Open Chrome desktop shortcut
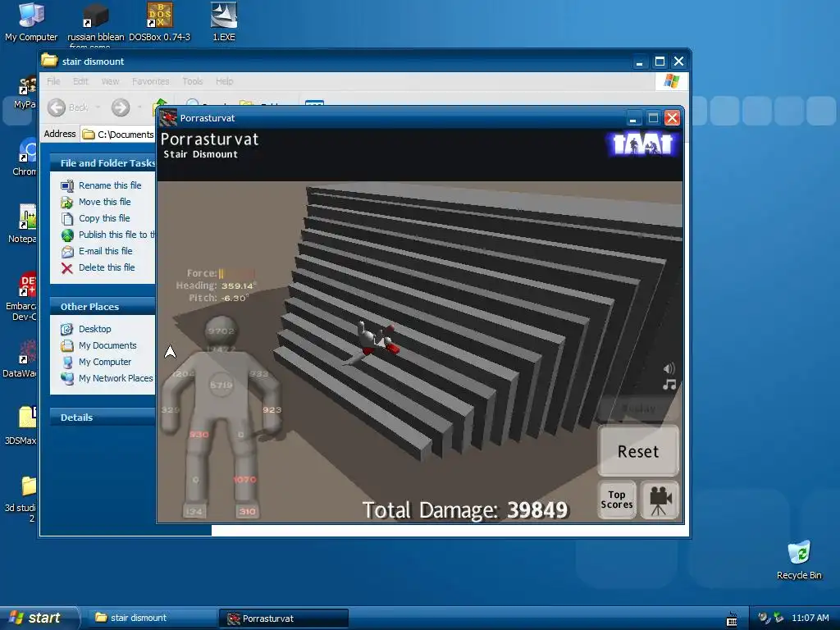The image size is (840, 630). coord(25,157)
